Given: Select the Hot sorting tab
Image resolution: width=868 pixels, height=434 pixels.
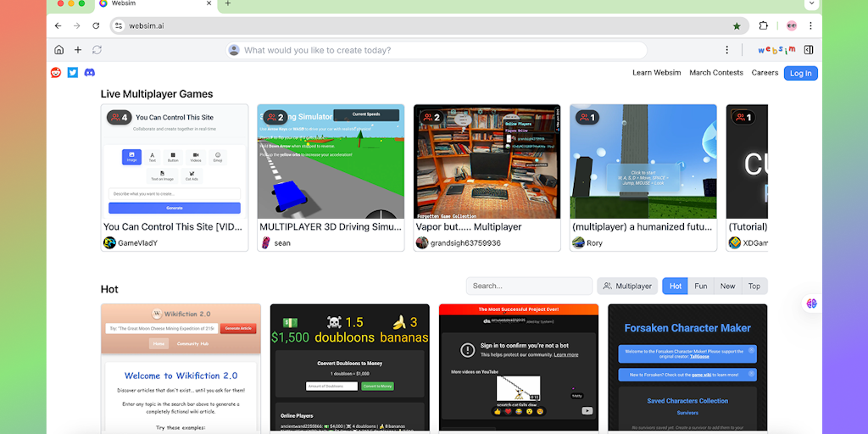Looking at the screenshot, I should pyautogui.click(x=676, y=287).
